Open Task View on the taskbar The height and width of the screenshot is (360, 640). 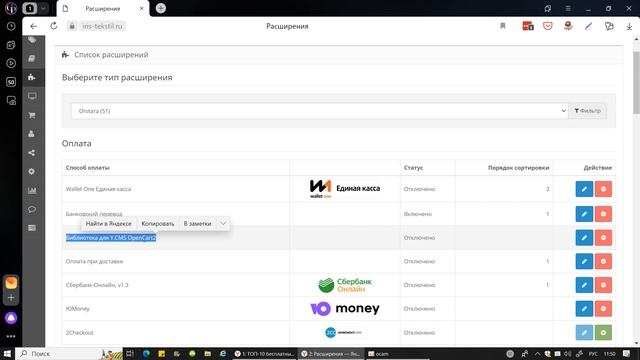point(130,353)
